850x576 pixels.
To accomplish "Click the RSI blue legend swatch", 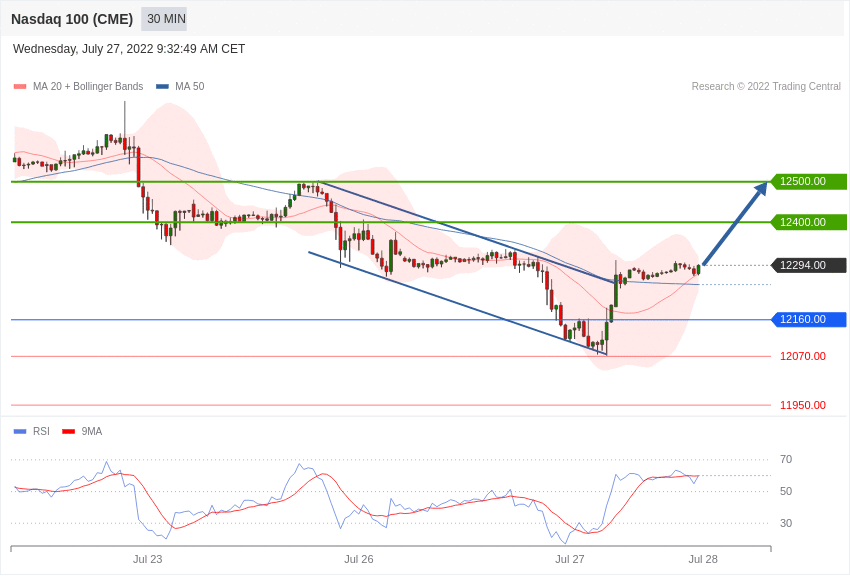I will pyautogui.click(x=20, y=432).
